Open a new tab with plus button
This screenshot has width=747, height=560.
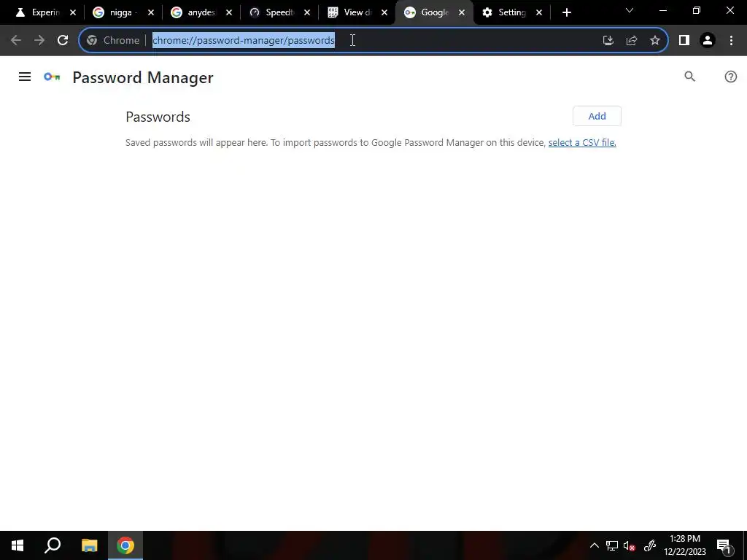click(566, 13)
